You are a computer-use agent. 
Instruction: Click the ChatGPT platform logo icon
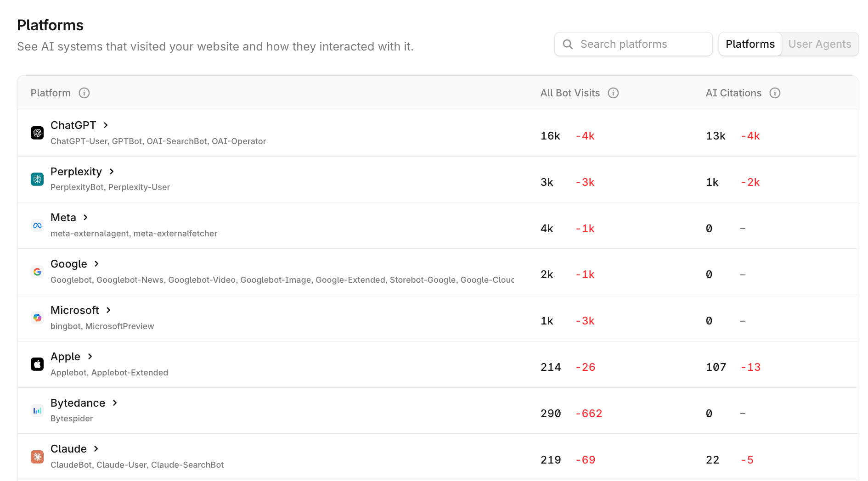pos(37,133)
